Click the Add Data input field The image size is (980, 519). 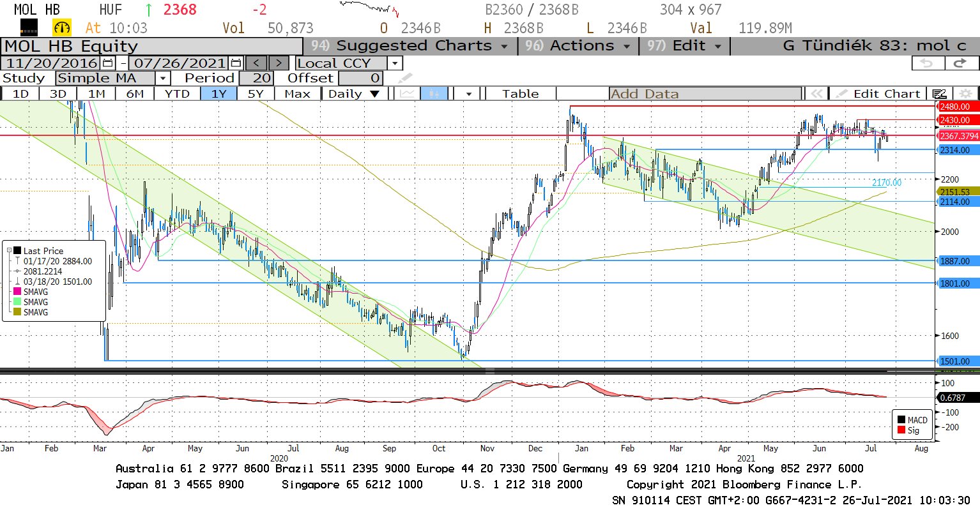[x=705, y=94]
